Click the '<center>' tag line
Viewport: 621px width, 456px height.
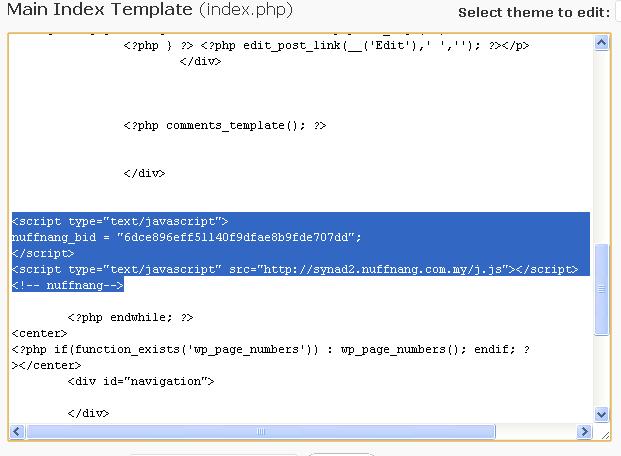40,334
